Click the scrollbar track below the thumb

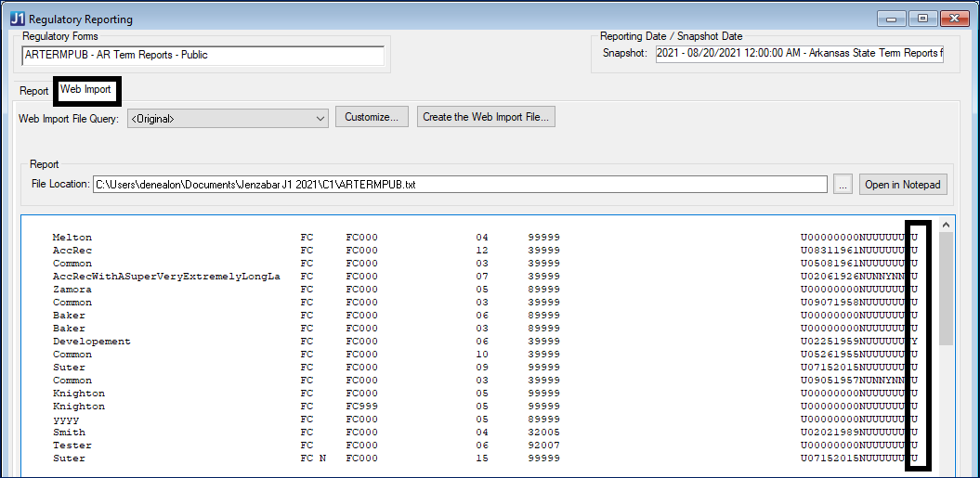[x=946, y=408]
